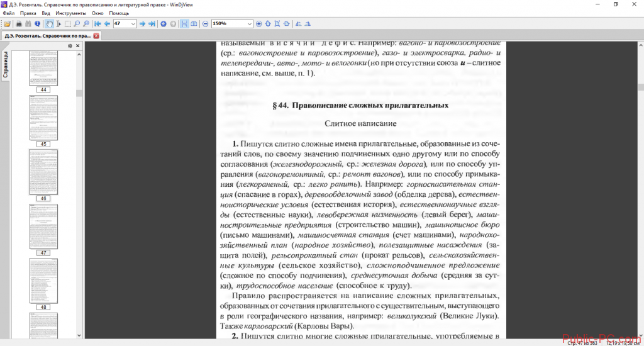This screenshot has height=346, width=644.
Task: Select the magnifier zoom tool
Action: point(77,24)
